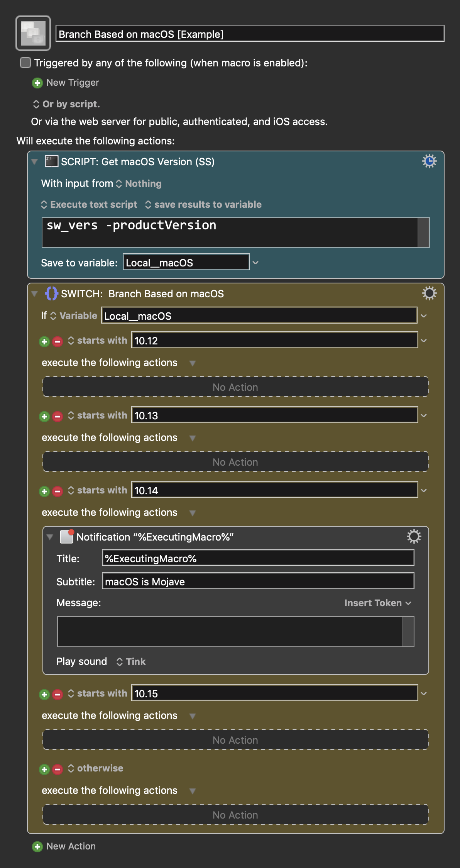This screenshot has height=868, width=460.
Task: Add a case after the 'otherwise' condition
Action: (44, 769)
